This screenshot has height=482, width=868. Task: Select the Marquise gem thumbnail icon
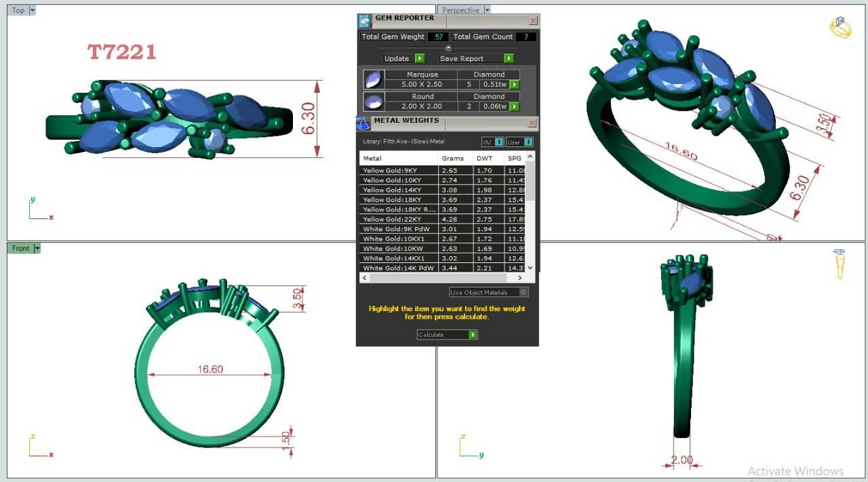click(x=373, y=80)
